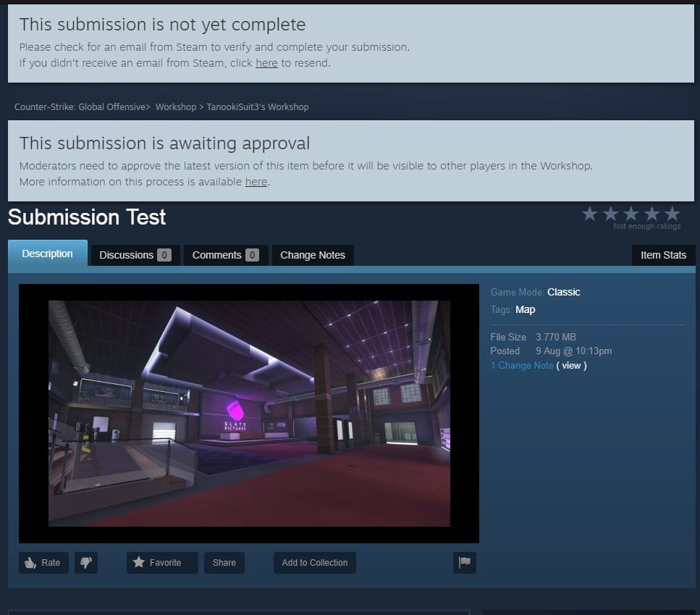The width and height of the screenshot is (700, 615).
Task: Select the Description tab
Action: [x=47, y=254]
